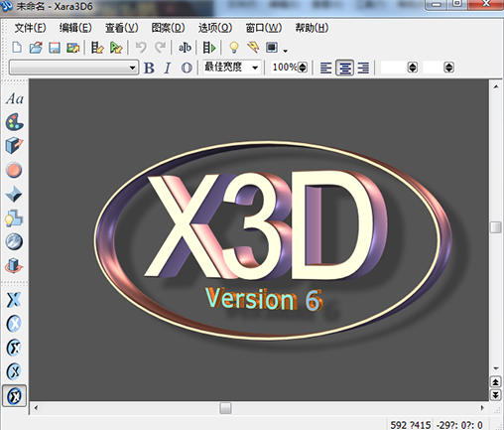Image resolution: width=504 pixels, height=430 pixels.
Task: Click the Version 6 text in canvas
Action: (264, 299)
